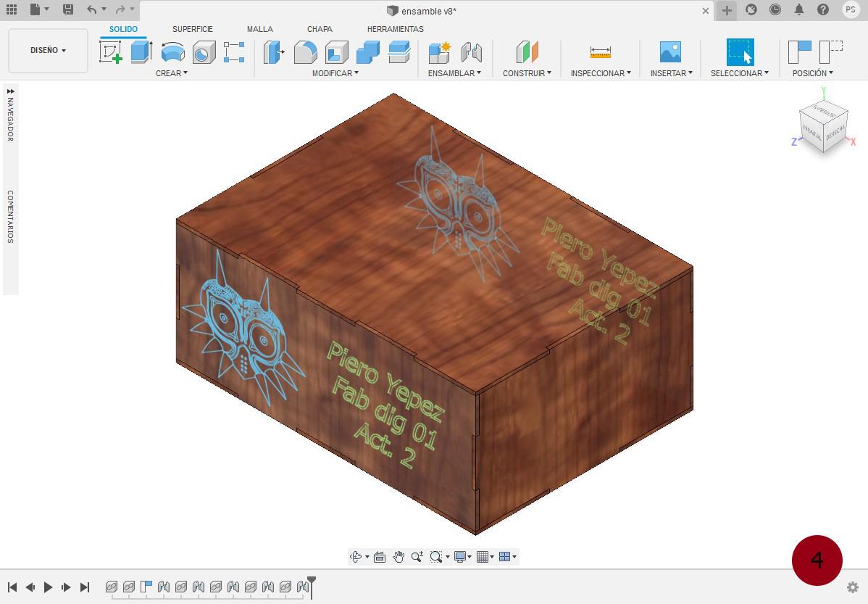Image resolution: width=868 pixels, height=604 pixels.
Task: Expand the CONSTRUIR menu
Action: [x=527, y=73]
